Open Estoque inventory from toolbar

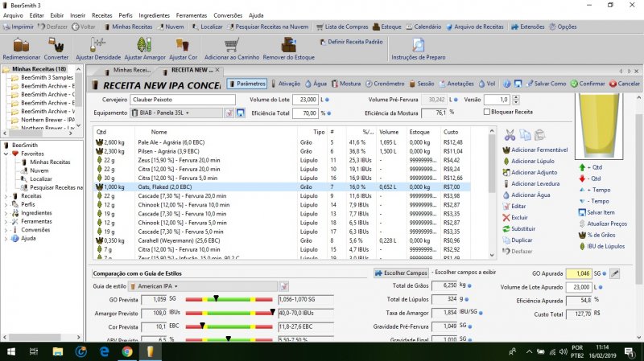tap(387, 27)
